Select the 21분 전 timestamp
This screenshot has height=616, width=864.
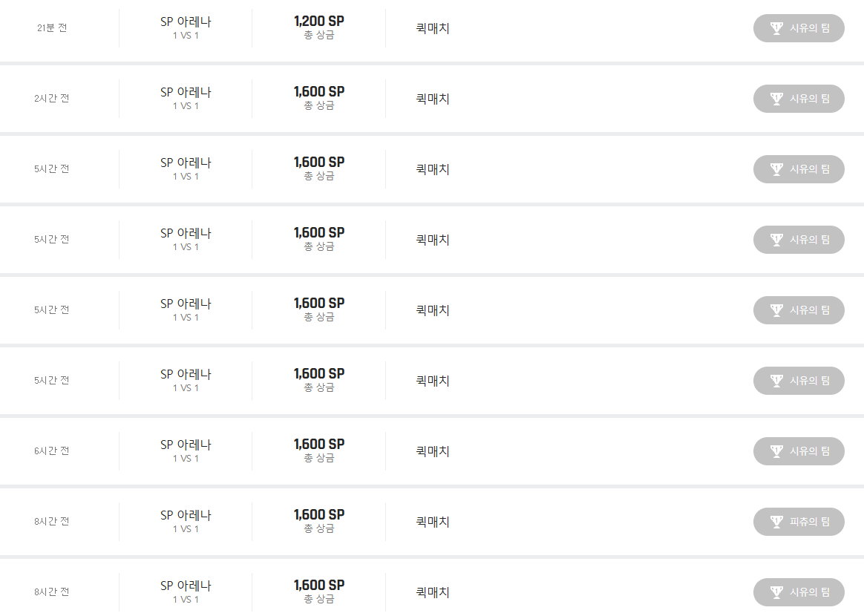52,28
